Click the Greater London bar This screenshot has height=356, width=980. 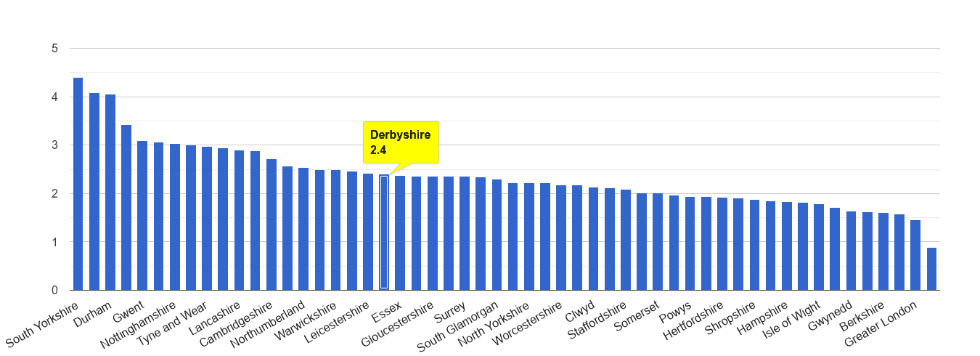pyautogui.click(x=915, y=255)
